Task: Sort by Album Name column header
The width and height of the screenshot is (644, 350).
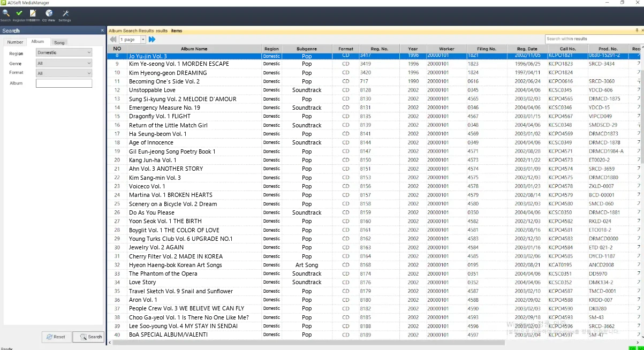Action: click(x=194, y=49)
